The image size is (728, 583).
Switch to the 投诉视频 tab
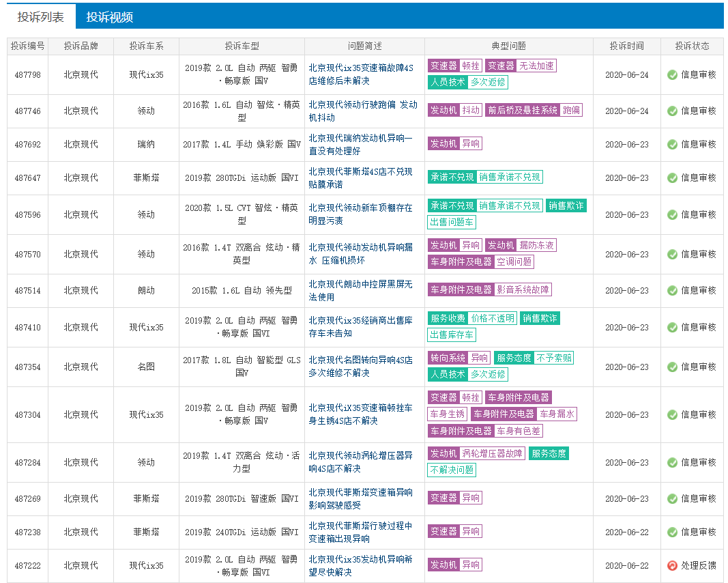(109, 17)
